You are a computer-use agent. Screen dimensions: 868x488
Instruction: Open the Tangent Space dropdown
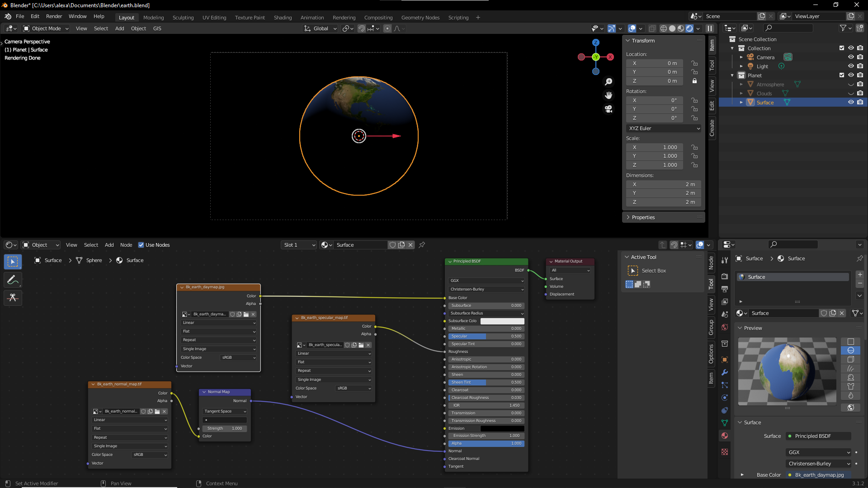(225, 411)
